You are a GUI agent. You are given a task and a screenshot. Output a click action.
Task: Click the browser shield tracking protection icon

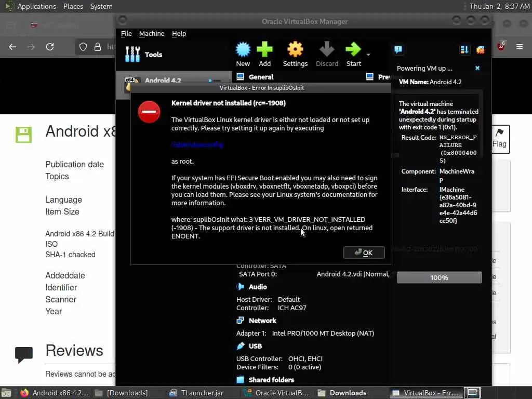pyautogui.click(x=83, y=47)
